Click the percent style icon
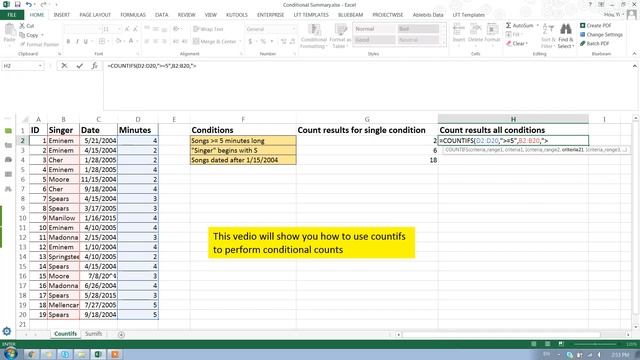The height and width of the screenshot is (360, 640). coord(263,41)
